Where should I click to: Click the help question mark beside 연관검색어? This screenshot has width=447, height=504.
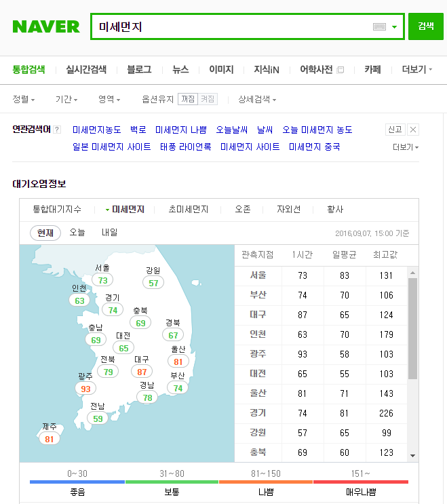57,130
